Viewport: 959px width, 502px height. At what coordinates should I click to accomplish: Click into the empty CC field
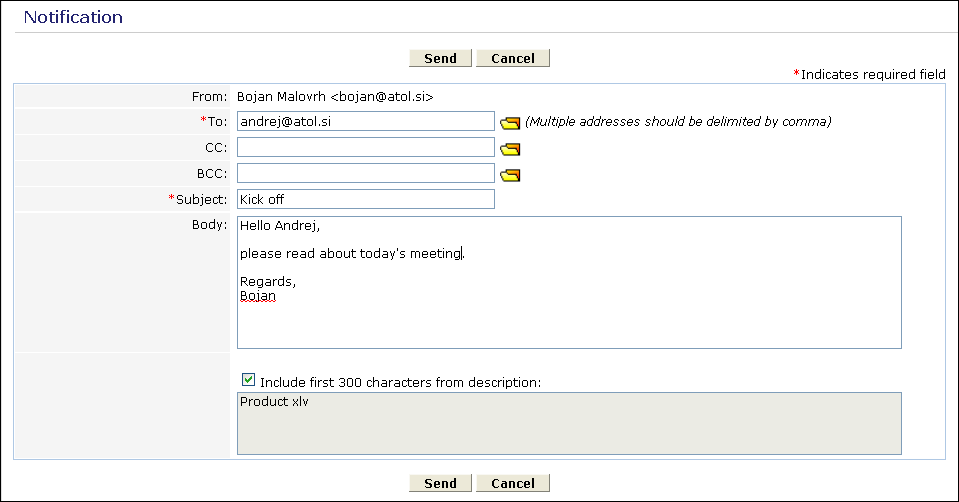point(365,147)
